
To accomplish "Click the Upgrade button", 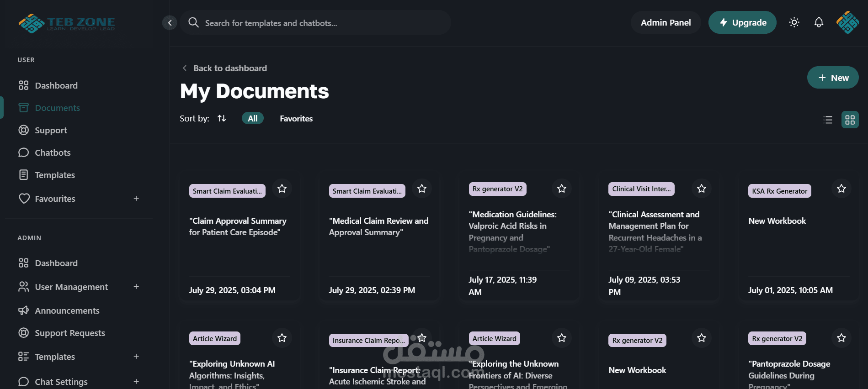I will [742, 22].
